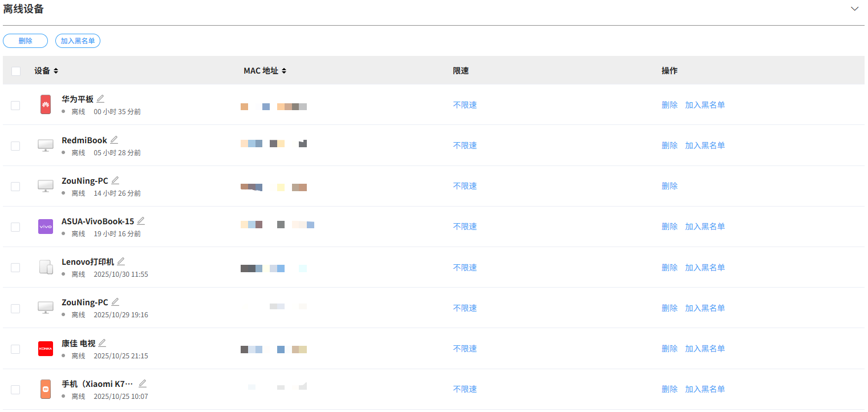Tick the select-all checkbox in table header
868x412 pixels.
16,71
